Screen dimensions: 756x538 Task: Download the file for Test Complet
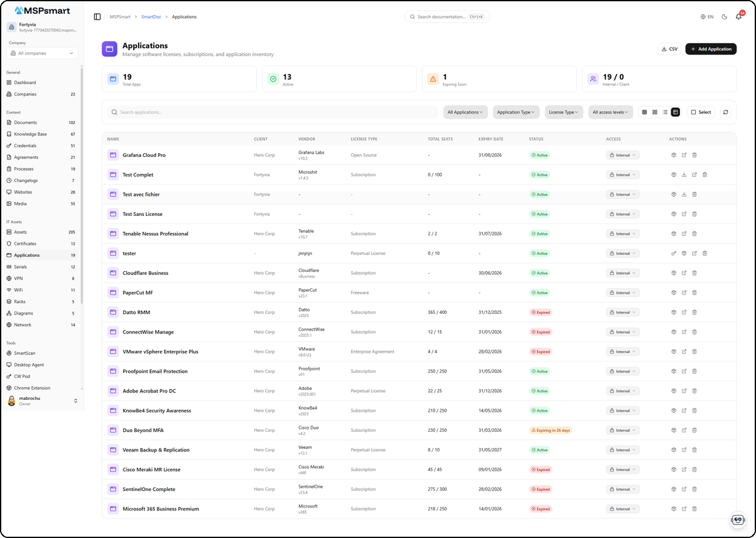[684, 175]
